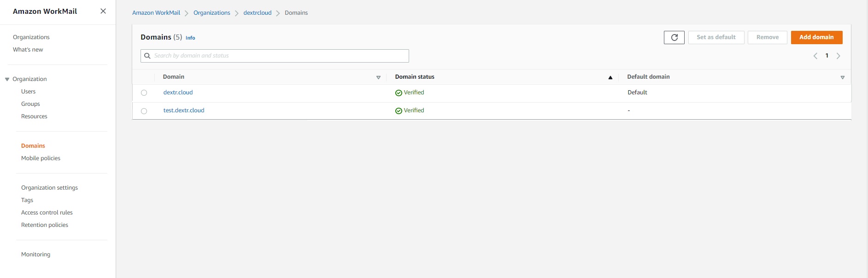The height and width of the screenshot is (278, 868).
Task: Click the Amazon WorkMail sidebar title
Action: click(x=45, y=12)
